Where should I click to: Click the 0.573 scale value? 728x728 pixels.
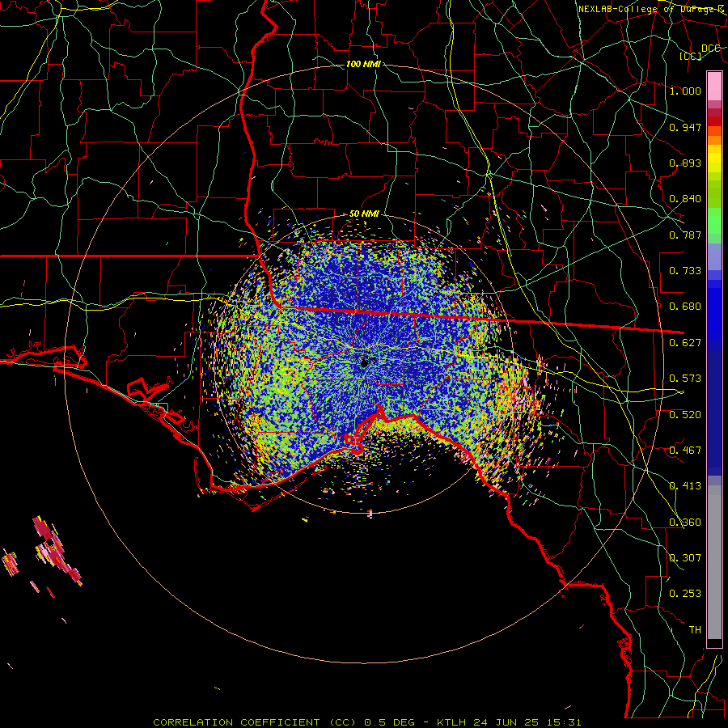point(685,379)
